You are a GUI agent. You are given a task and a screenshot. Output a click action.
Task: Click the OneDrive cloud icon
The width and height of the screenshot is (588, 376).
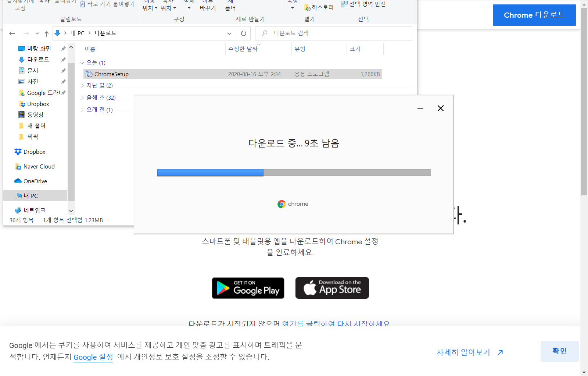[18, 181]
